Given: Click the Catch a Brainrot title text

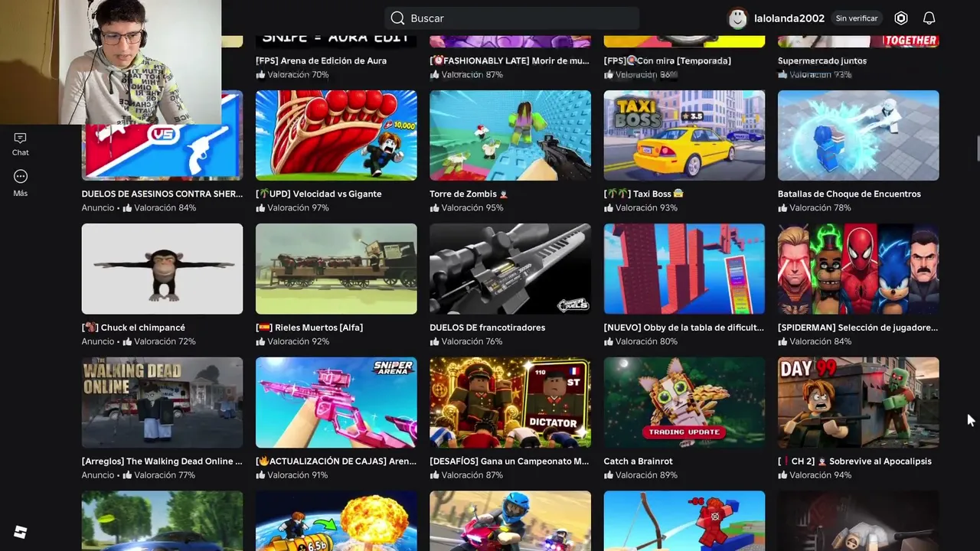Looking at the screenshot, I should [639, 461].
